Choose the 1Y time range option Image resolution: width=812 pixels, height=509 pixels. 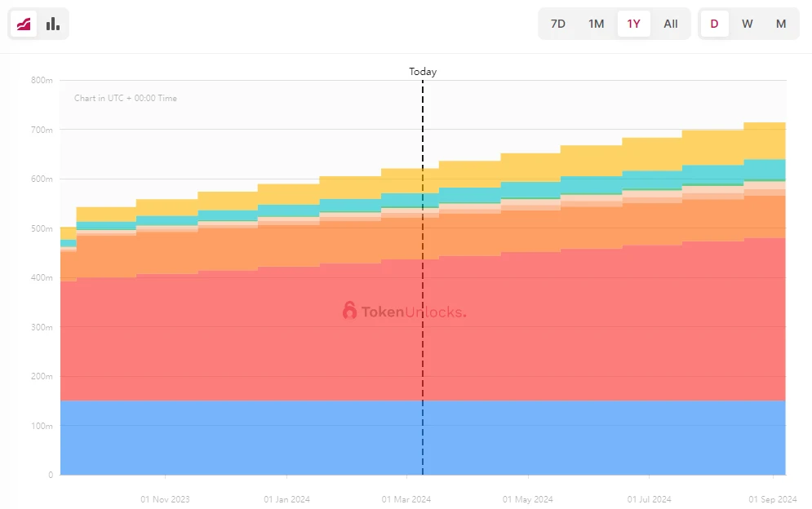tap(634, 24)
